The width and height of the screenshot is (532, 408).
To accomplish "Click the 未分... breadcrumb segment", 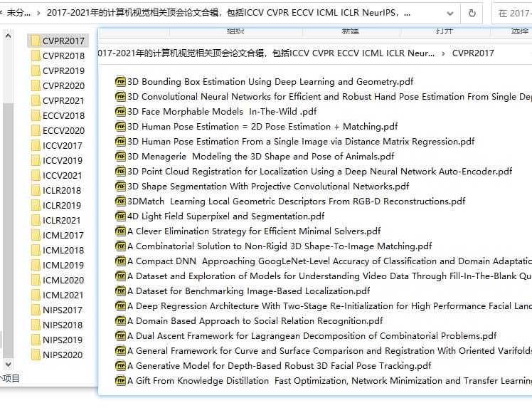I will pos(18,13).
